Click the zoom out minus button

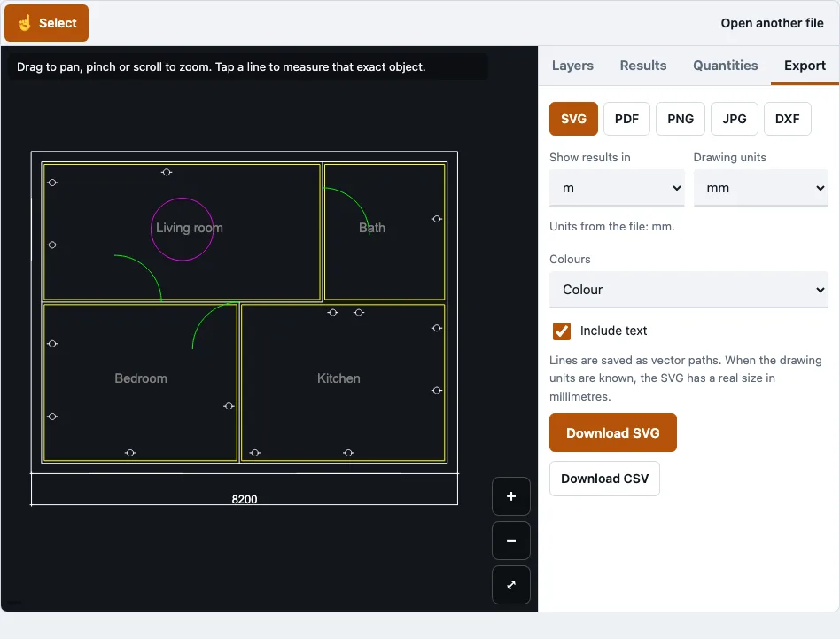[511, 541]
